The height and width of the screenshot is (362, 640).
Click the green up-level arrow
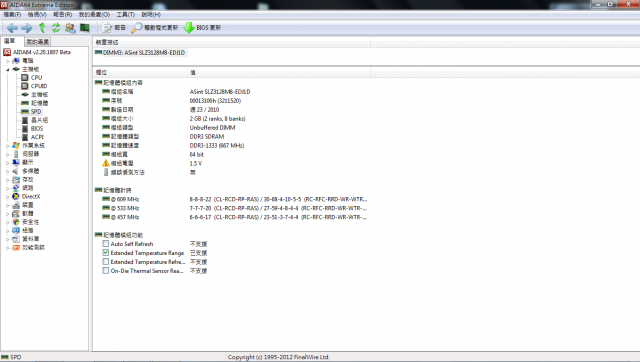pos(42,28)
